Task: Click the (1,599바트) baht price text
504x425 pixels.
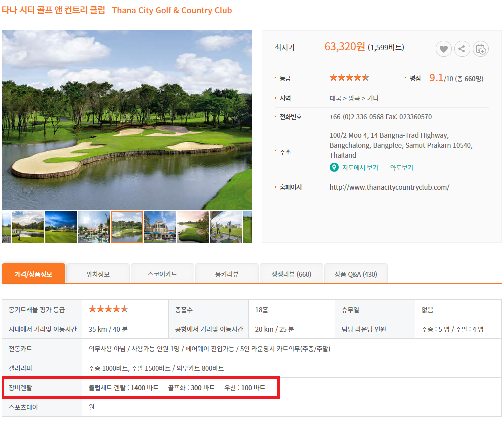Action: coord(386,48)
